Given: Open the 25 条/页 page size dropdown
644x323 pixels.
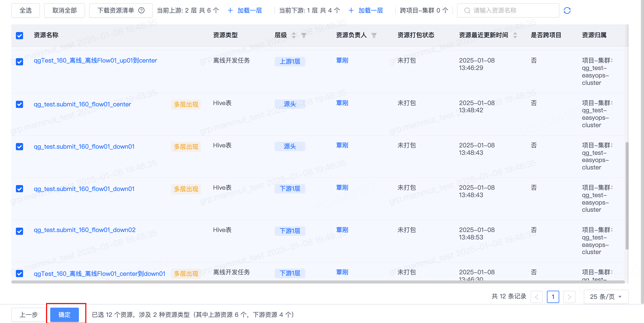Looking at the screenshot, I should point(606,297).
